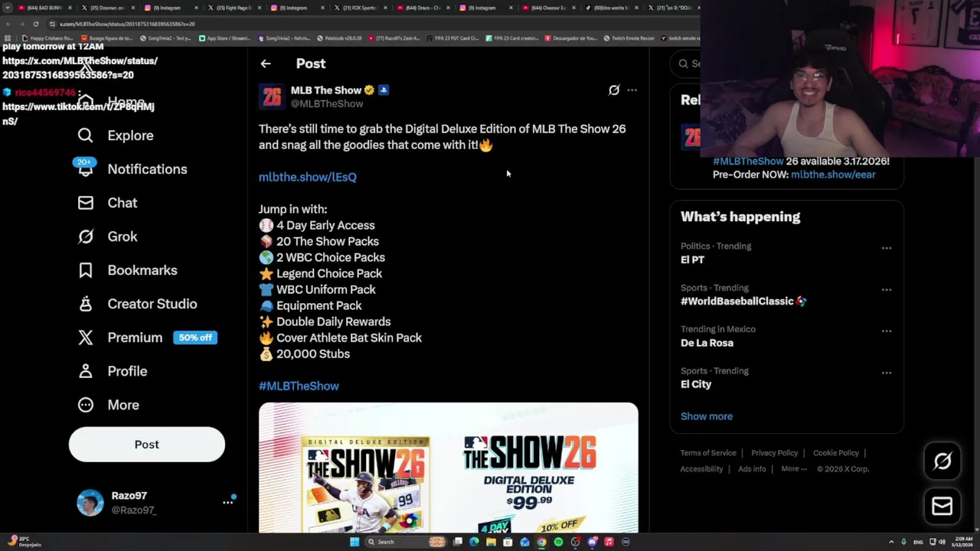Open options for the El City trend
980x551 pixels.
[886, 373]
